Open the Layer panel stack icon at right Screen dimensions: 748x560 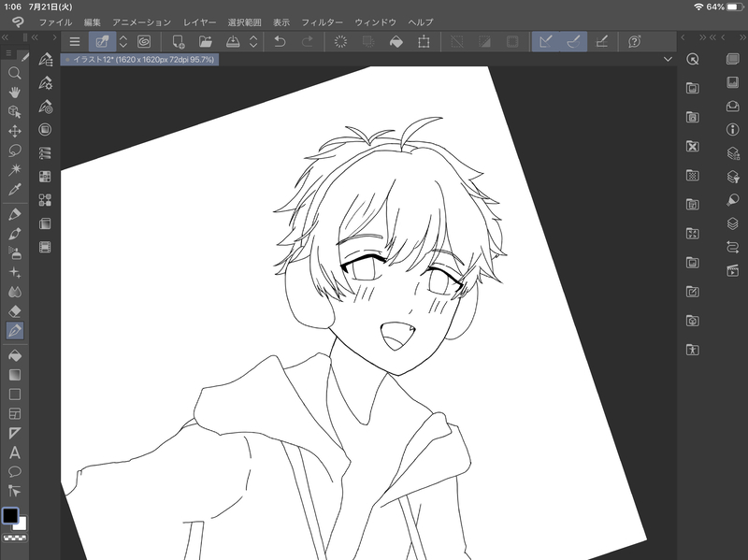[x=733, y=223]
